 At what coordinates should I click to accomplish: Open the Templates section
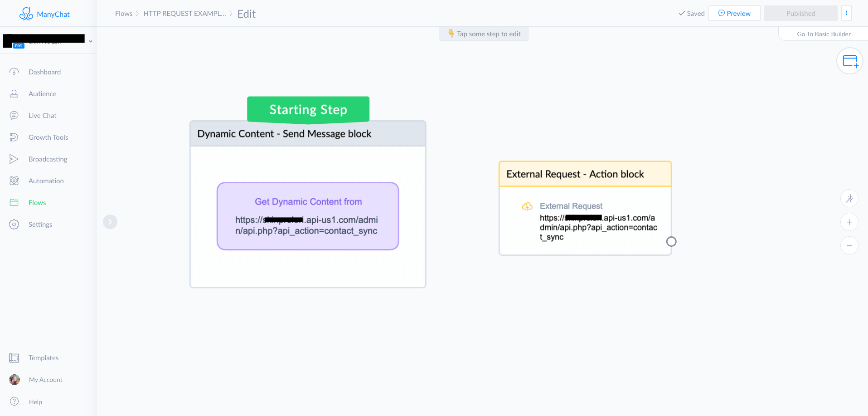(44, 357)
